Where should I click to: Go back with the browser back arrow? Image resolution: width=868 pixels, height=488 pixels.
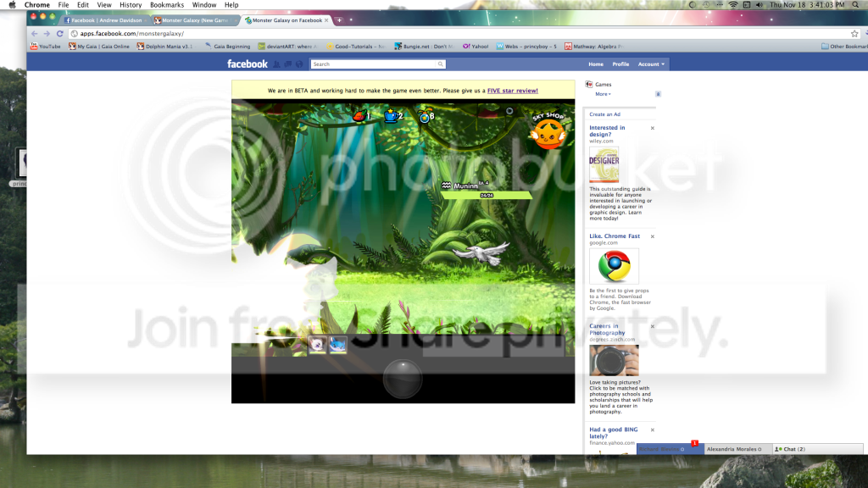pos(34,34)
